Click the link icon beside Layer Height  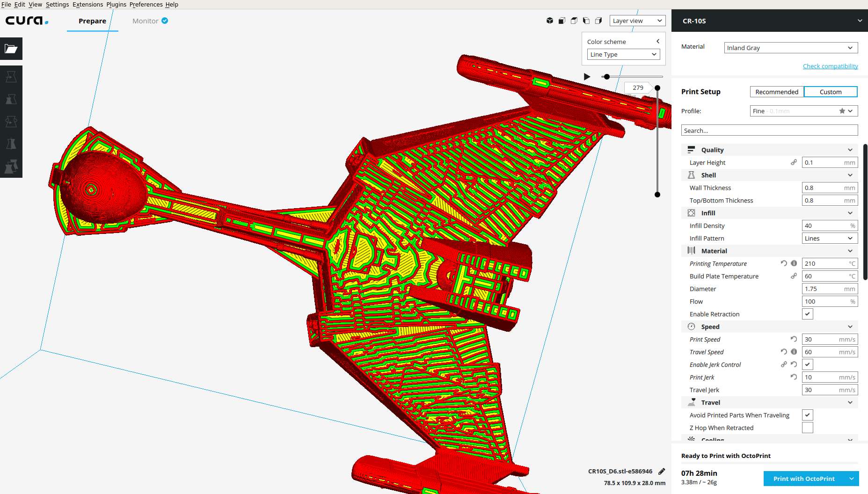[x=794, y=162]
